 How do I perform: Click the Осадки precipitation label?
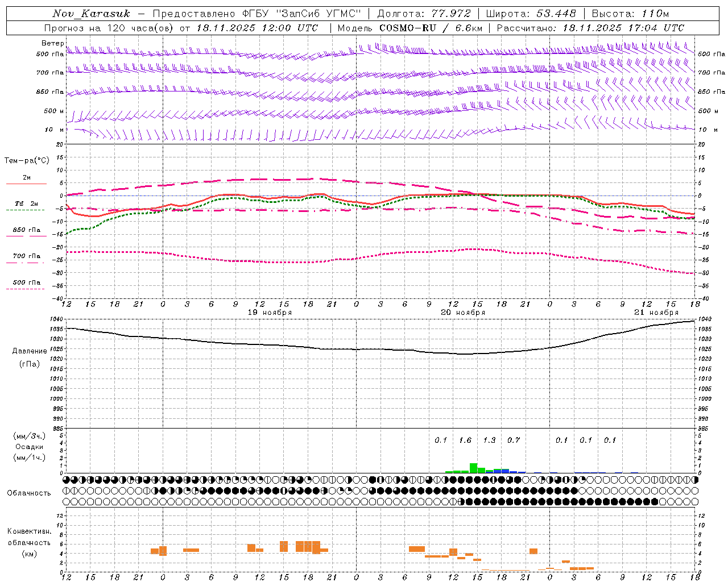click(x=30, y=447)
